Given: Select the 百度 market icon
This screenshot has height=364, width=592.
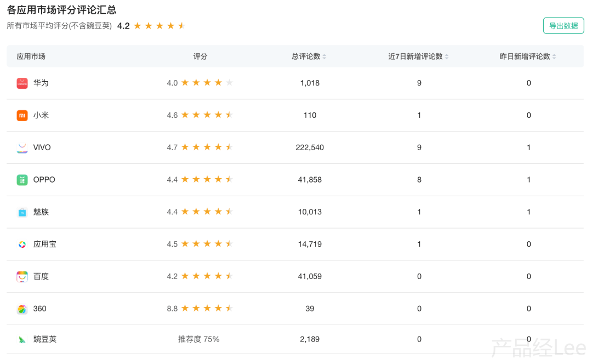Looking at the screenshot, I should click(x=22, y=277).
